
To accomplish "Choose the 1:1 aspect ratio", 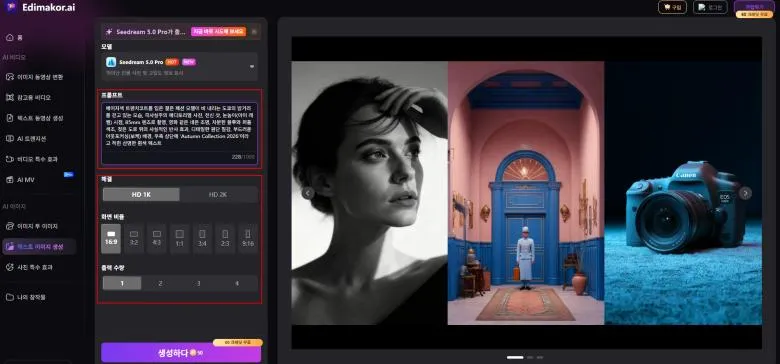I will pos(180,239).
